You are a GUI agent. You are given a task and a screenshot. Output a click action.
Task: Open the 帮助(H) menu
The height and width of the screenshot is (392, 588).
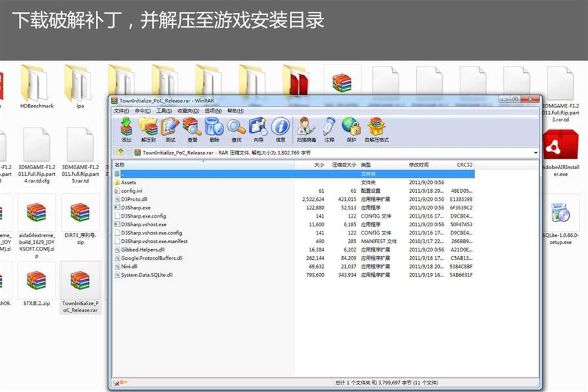pos(236,111)
